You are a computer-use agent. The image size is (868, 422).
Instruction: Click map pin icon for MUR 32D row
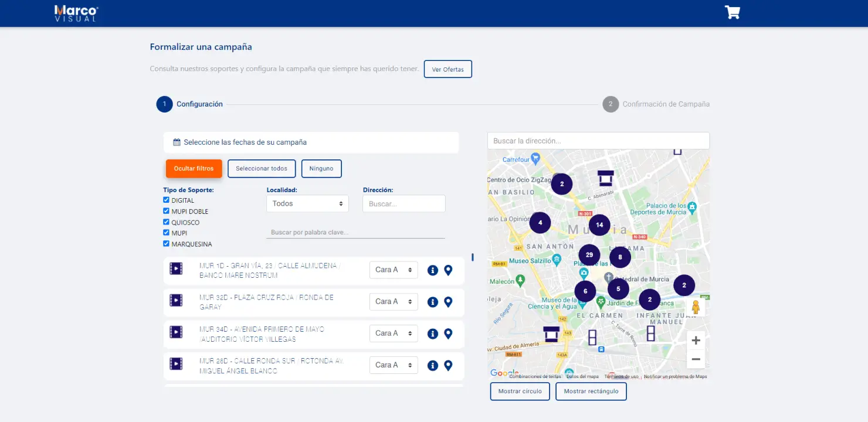point(448,302)
